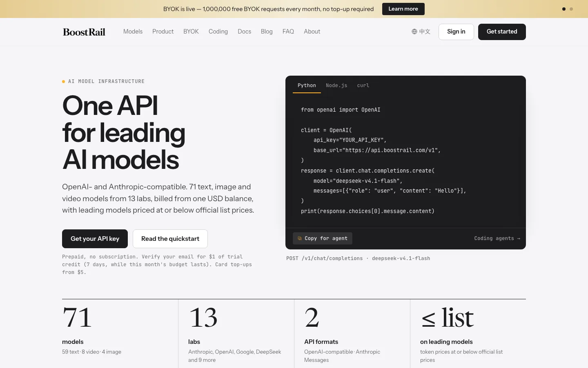
Task: Click Get your API key
Action: (x=95, y=239)
